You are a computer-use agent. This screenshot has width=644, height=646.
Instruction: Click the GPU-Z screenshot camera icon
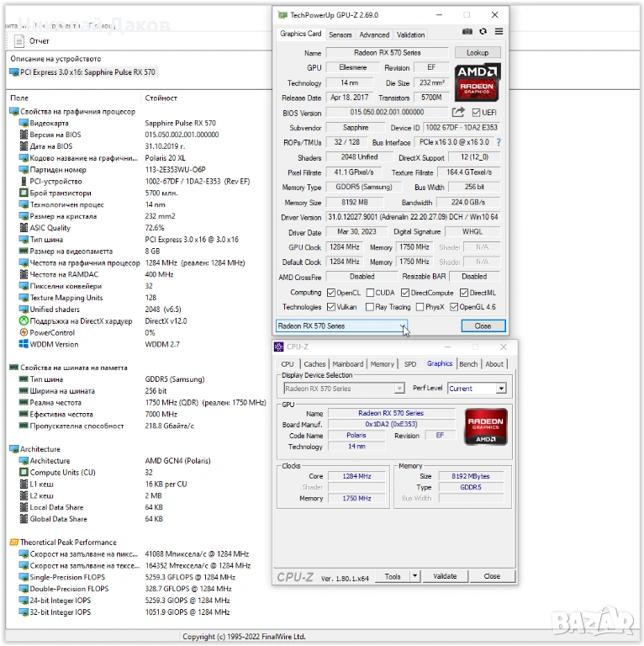(x=467, y=32)
